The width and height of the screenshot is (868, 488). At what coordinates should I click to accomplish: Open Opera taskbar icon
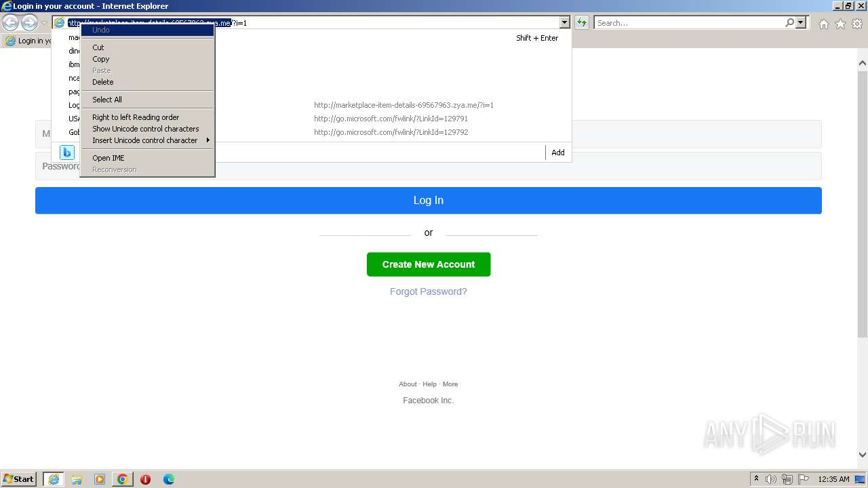(145, 479)
